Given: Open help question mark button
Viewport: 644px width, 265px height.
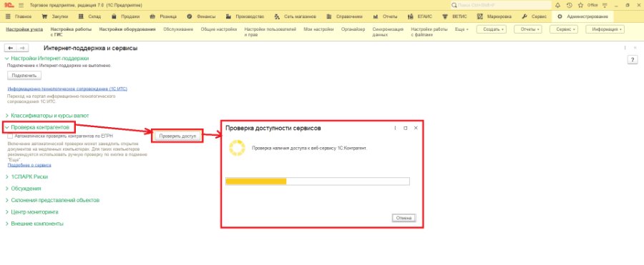Looking at the screenshot, I should point(633,60).
